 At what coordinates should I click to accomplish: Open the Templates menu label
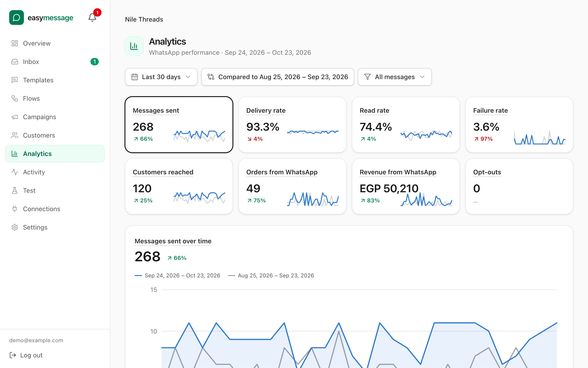(38, 80)
